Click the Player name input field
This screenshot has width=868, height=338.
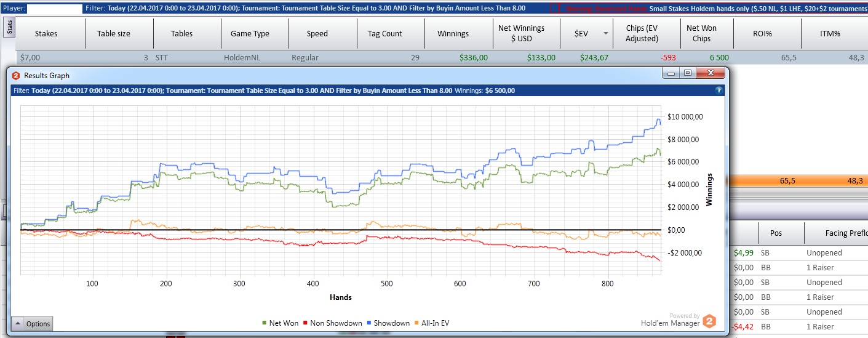coord(55,9)
